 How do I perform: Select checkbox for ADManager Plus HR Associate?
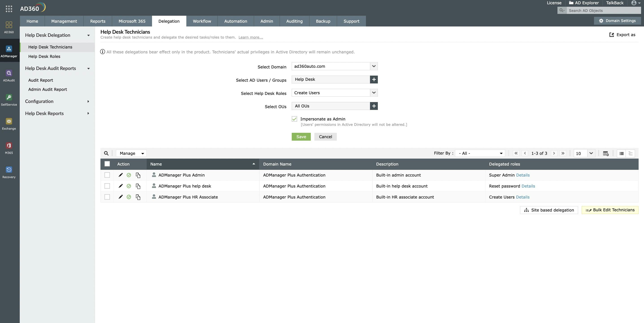107,197
